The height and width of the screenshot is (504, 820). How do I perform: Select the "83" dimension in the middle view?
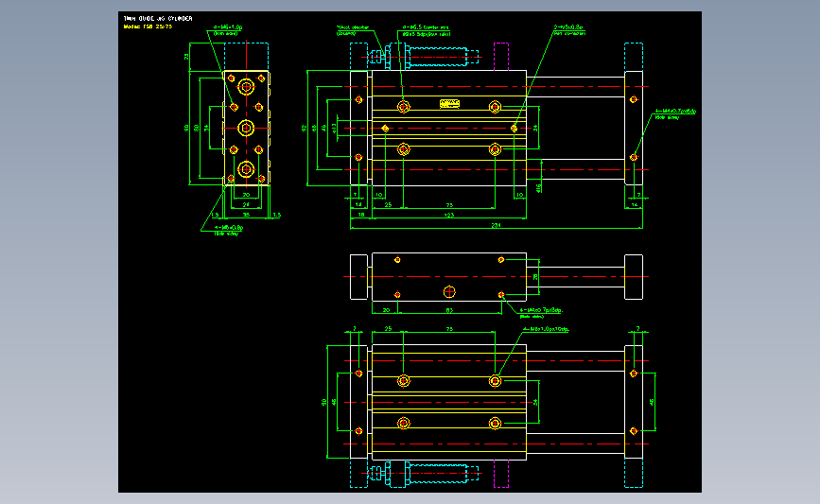tap(449, 310)
